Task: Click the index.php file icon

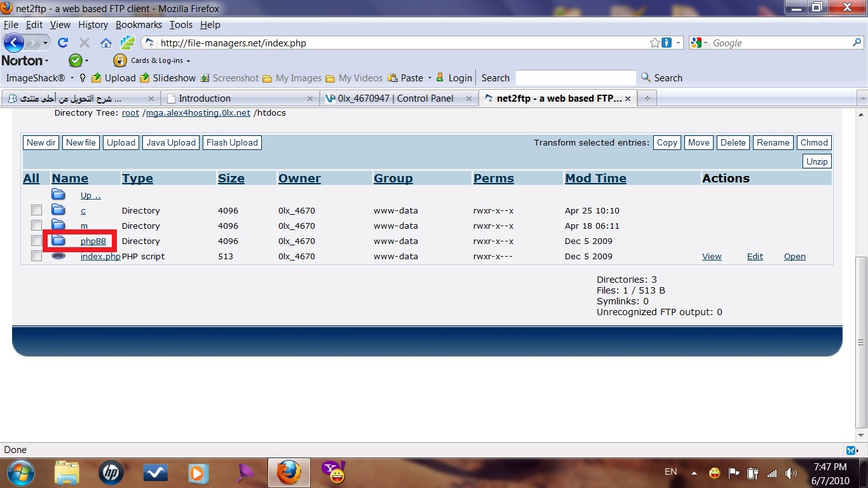Action: coord(58,256)
